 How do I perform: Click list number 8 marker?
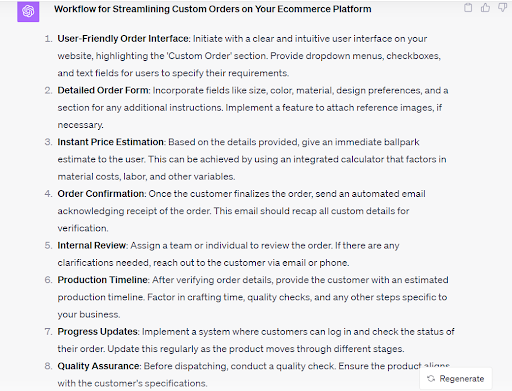click(x=48, y=366)
